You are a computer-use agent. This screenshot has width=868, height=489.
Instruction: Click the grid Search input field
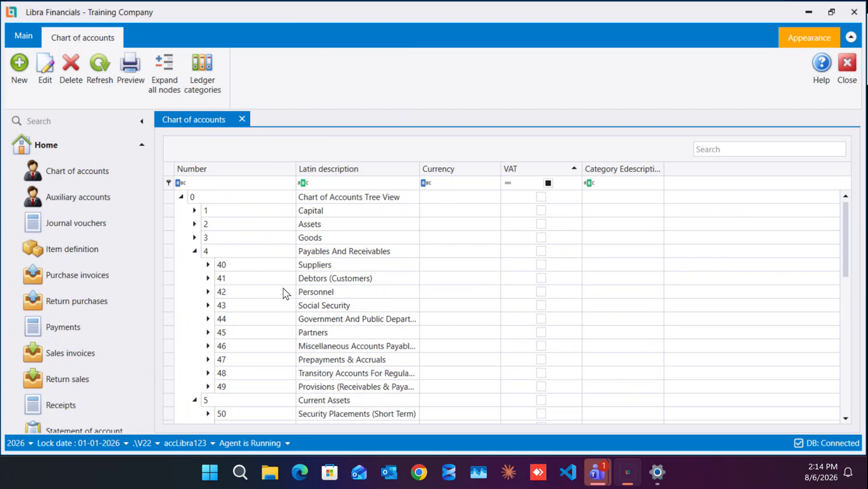pos(769,149)
